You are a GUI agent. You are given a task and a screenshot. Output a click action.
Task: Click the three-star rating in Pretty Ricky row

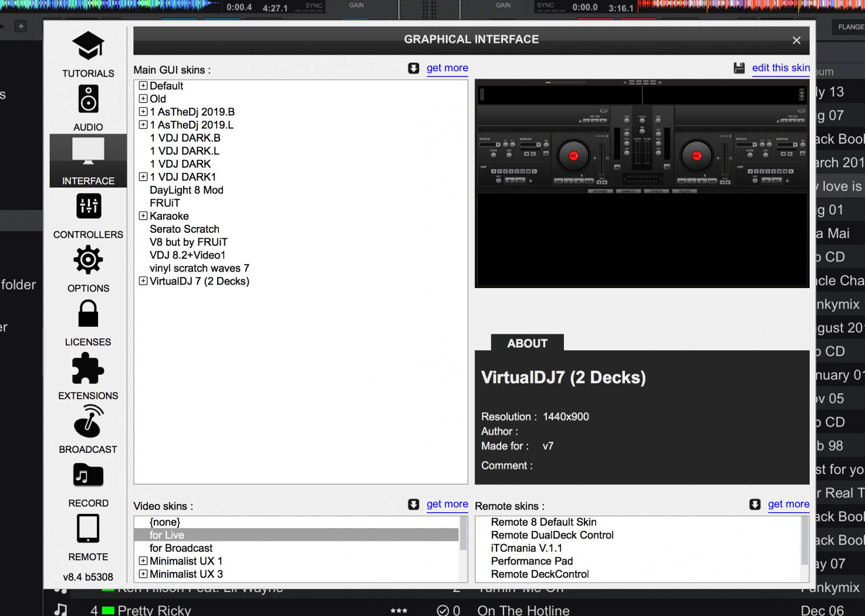tap(399, 610)
